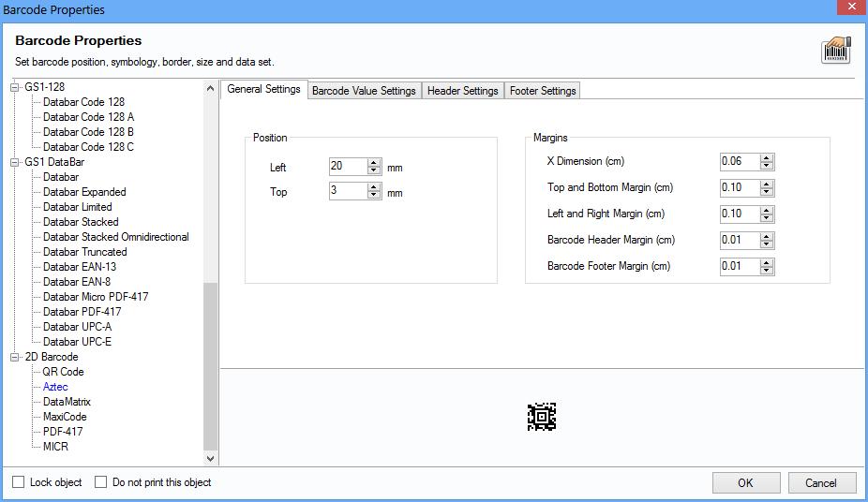Decrease the Top position spinner value
The width and height of the screenshot is (868, 502).
click(374, 196)
